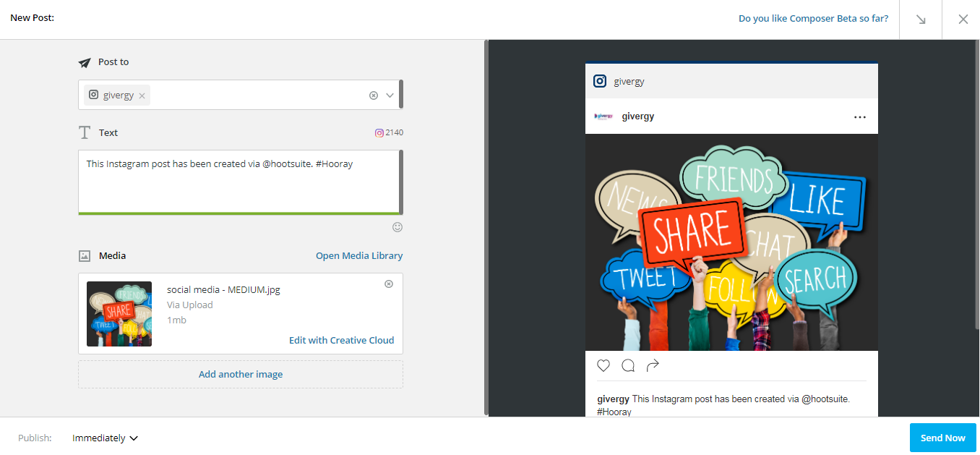Click Add another image button
Image resolution: width=980 pixels, height=455 pixels.
(241, 374)
